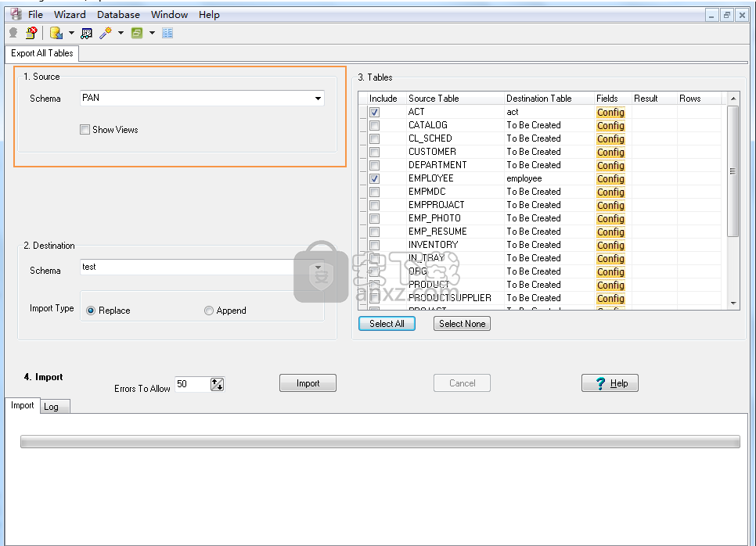Click the database export toolbar icon
Image resolution: width=756 pixels, height=546 pixels.
tap(56, 33)
